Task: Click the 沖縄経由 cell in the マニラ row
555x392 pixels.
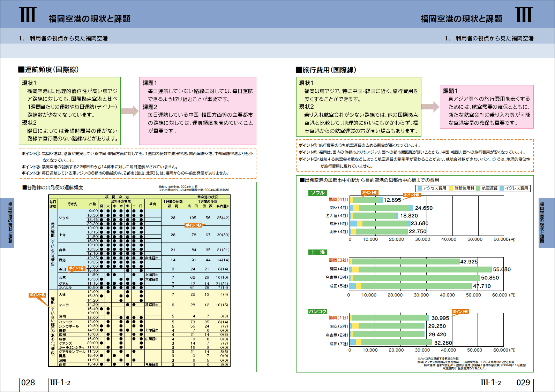Action: (x=152, y=305)
